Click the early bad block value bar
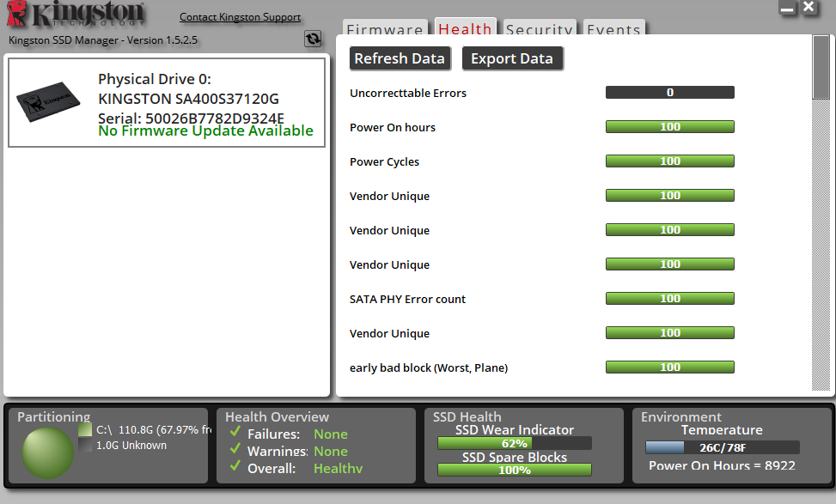Screen dimensions: 836x504 (670, 367)
